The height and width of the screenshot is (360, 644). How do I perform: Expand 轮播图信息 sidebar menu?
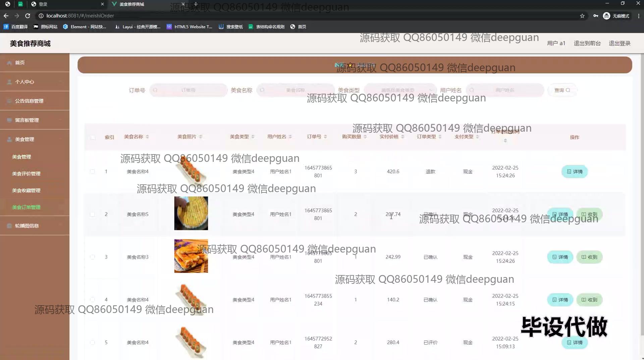tap(35, 226)
